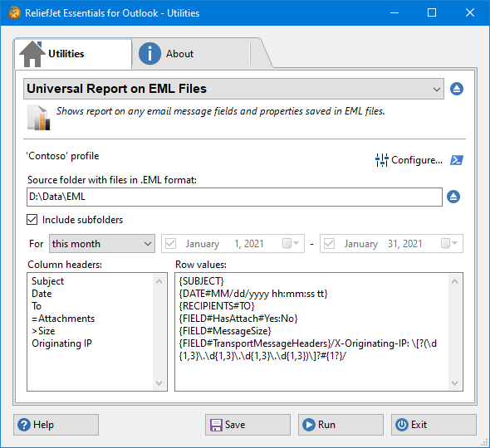Screen dimensions: 490x448
Task: Click the Save floppy disk icon
Action: [216, 425]
